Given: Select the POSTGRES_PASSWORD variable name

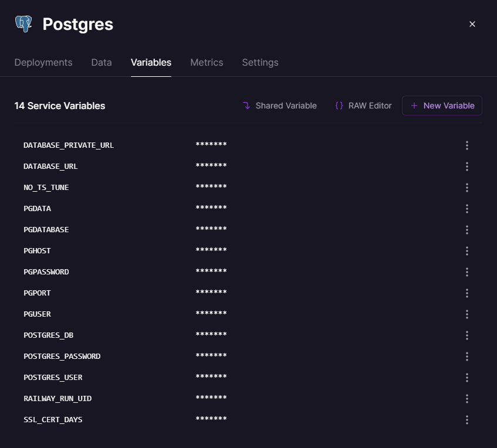Looking at the screenshot, I should point(62,356).
